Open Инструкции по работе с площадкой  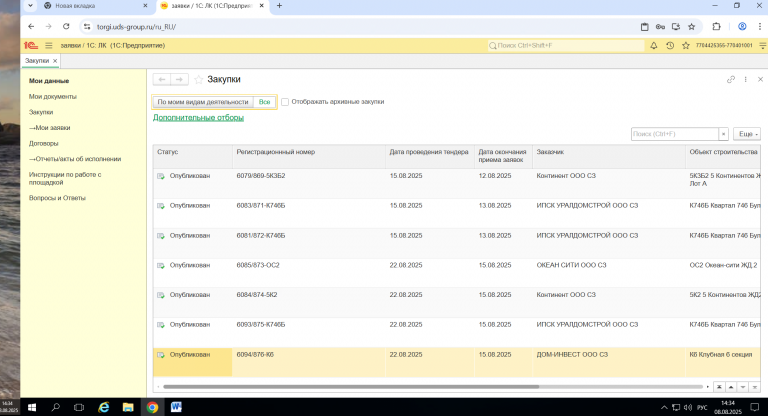pos(65,178)
